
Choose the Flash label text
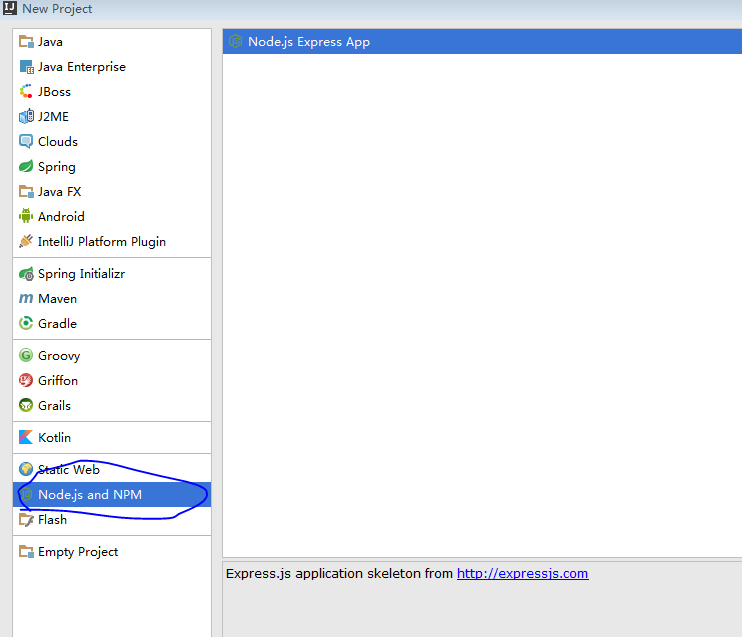pyautogui.click(x=52, y=520)
